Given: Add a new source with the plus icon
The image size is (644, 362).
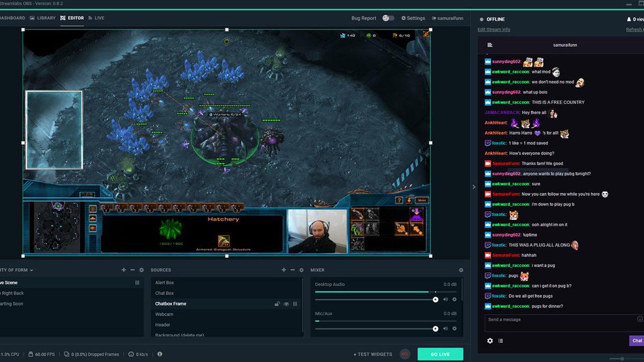Looking at the screenshot, I should pyautogui.click(x=284, y=270).
